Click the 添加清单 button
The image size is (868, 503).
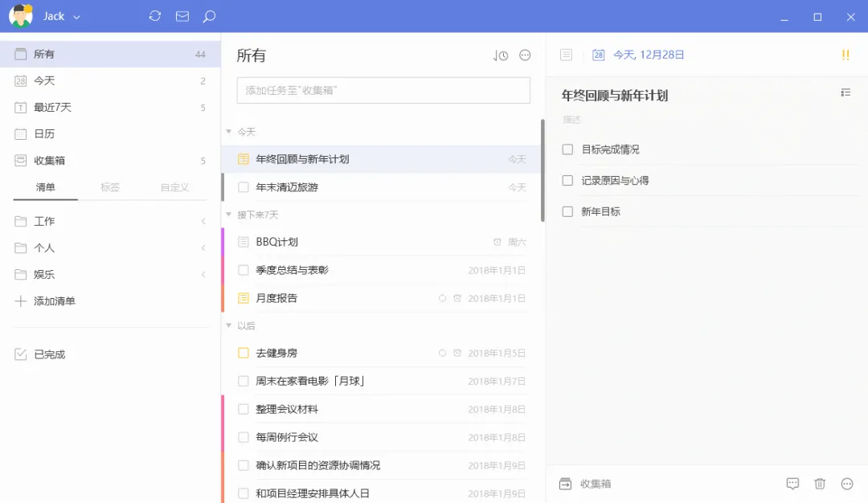[55, 301]
